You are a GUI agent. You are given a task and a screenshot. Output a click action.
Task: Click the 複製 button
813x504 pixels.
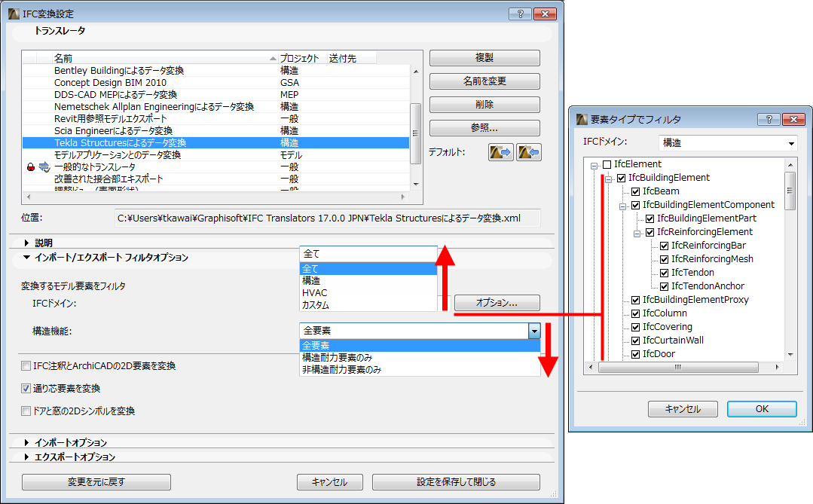pyautogui.click(x=484, y=57)
